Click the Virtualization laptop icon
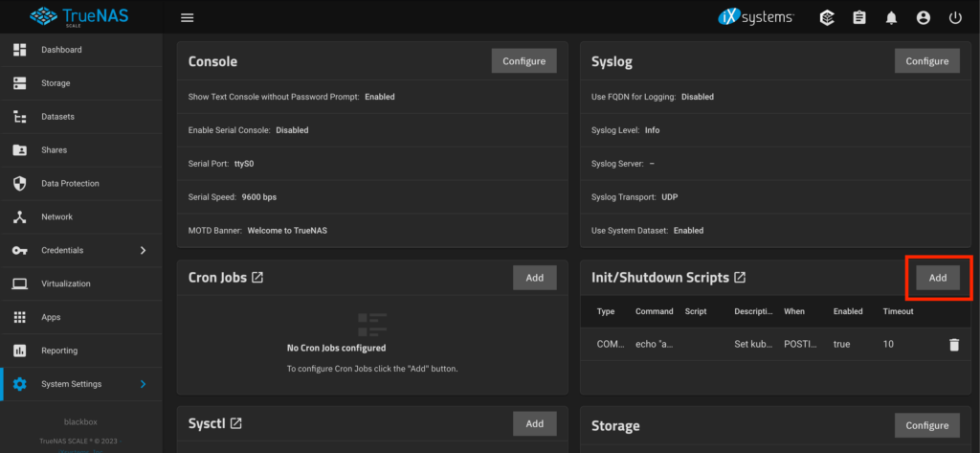The height and width of the screenshot is (453, 980). coord(20,284)
